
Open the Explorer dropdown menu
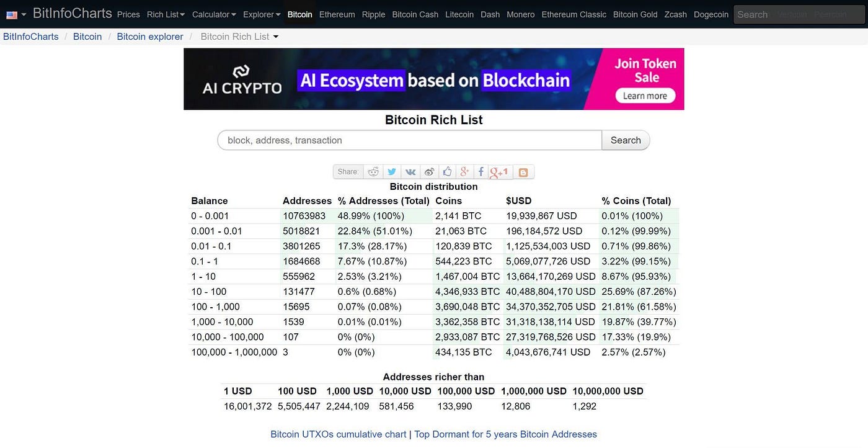pos(261,14)
